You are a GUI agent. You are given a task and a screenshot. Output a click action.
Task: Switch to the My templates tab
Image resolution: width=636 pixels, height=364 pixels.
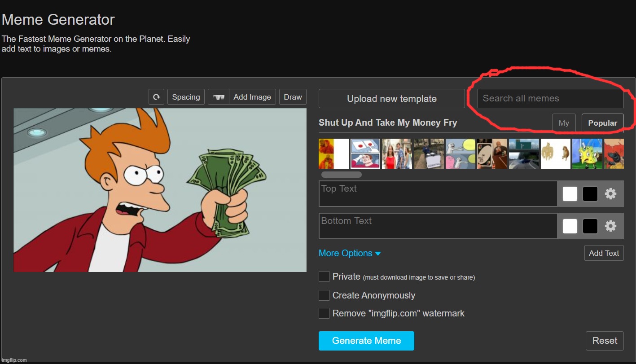(x=564, y=123)
